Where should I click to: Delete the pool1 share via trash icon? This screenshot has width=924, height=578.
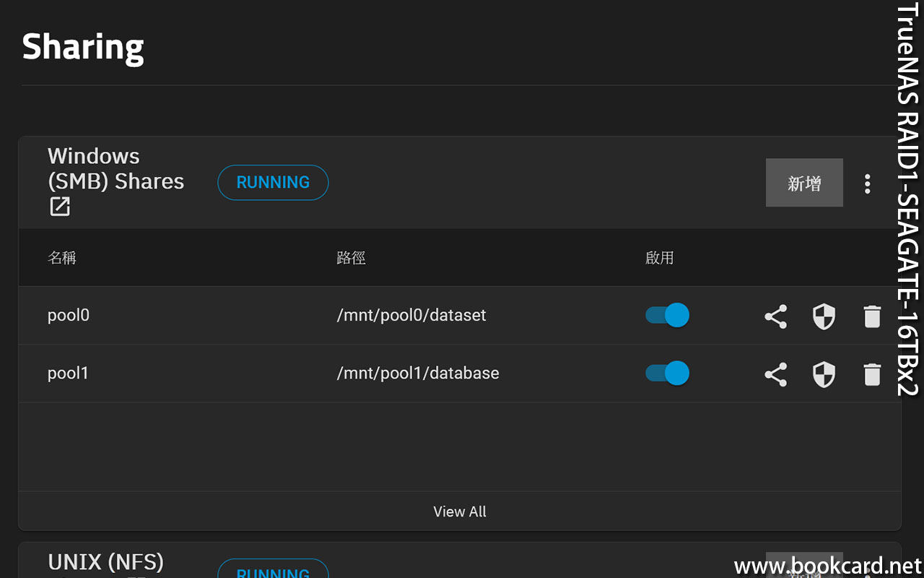pos(872,374)
